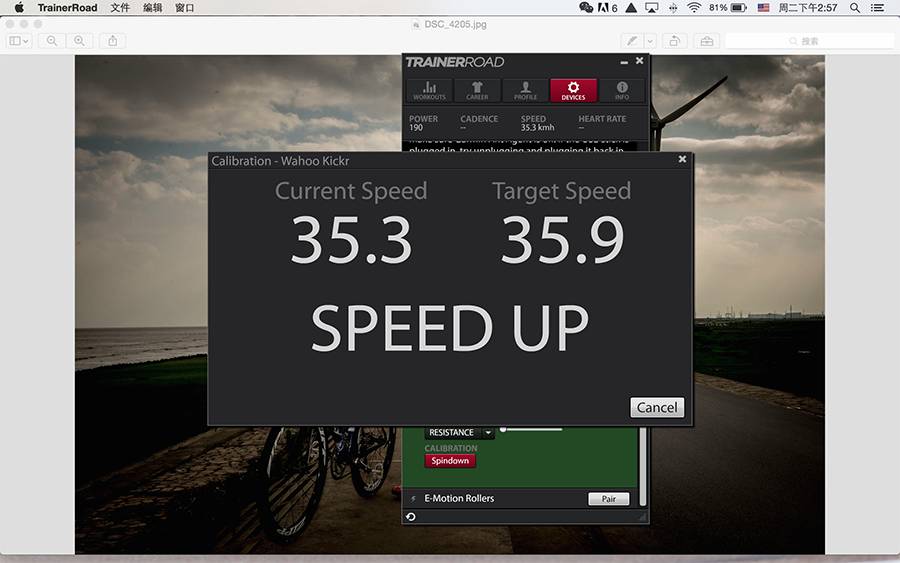
Task: Click the Preview share button
Action: tap(112, 41)
